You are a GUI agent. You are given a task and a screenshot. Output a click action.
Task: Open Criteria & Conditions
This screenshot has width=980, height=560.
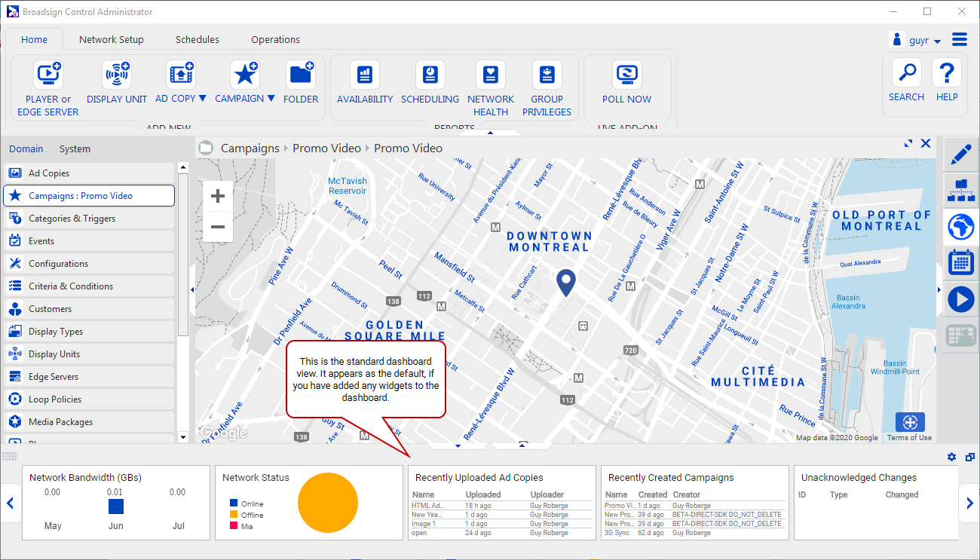tap(89, 286)
